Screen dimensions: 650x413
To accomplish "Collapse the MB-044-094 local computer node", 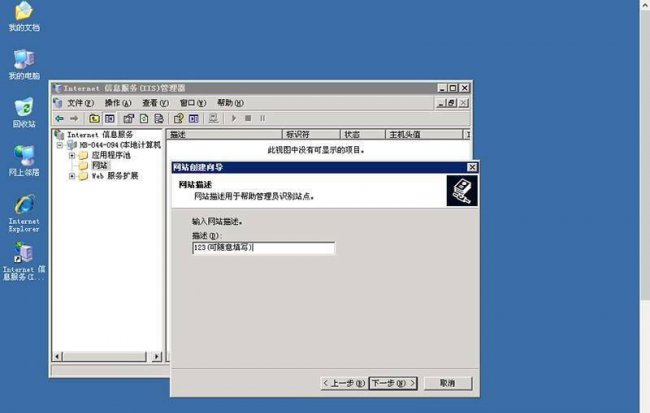I will click(60, 145).
